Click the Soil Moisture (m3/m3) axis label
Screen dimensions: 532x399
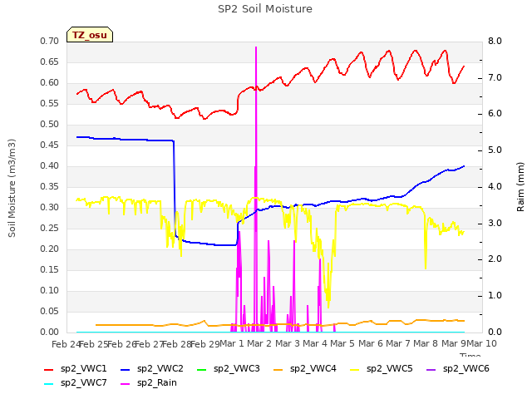12,188
